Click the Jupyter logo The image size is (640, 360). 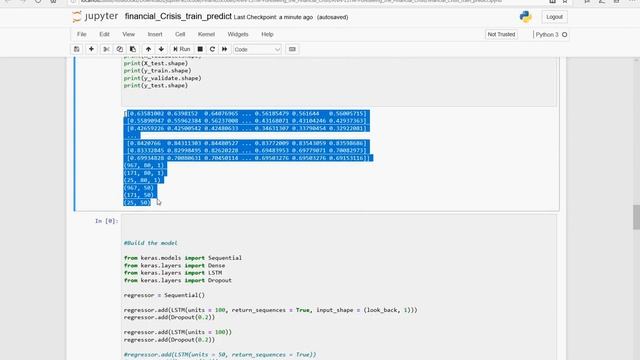click(95, 17)
